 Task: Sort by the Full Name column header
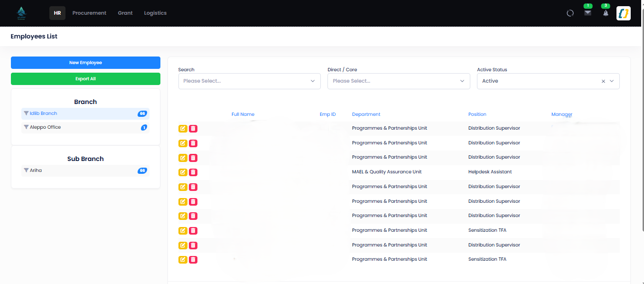[x=243, y=114]
